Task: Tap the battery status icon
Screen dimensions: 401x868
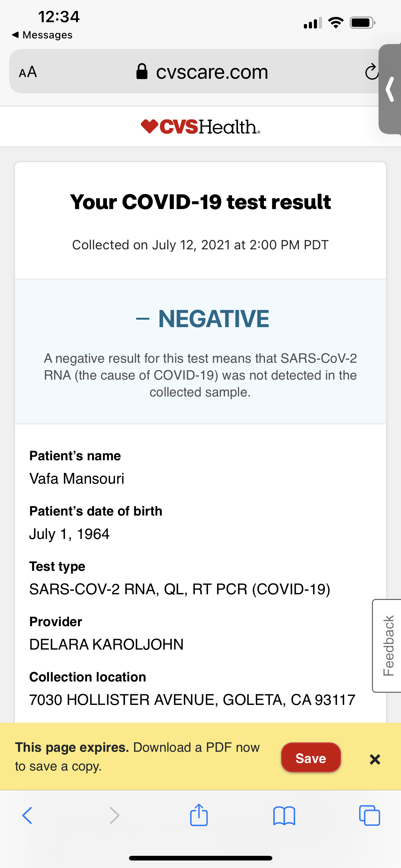Action: click(362, 23)
